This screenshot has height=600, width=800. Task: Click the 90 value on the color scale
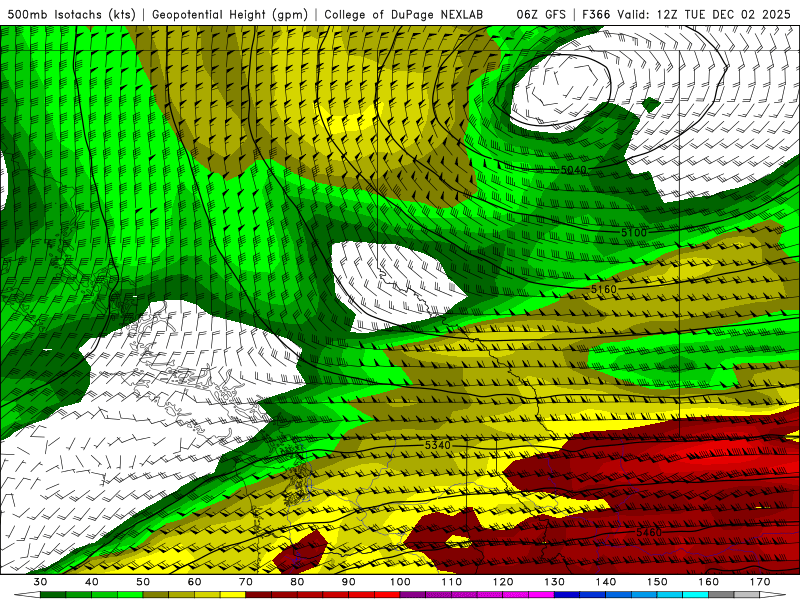[348, 582]
